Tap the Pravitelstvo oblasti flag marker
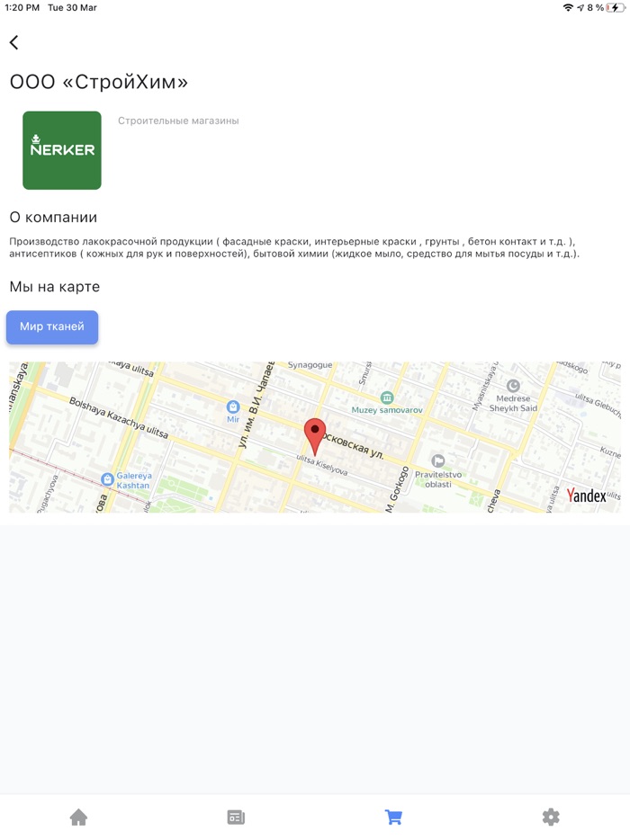 coord(438,460)
